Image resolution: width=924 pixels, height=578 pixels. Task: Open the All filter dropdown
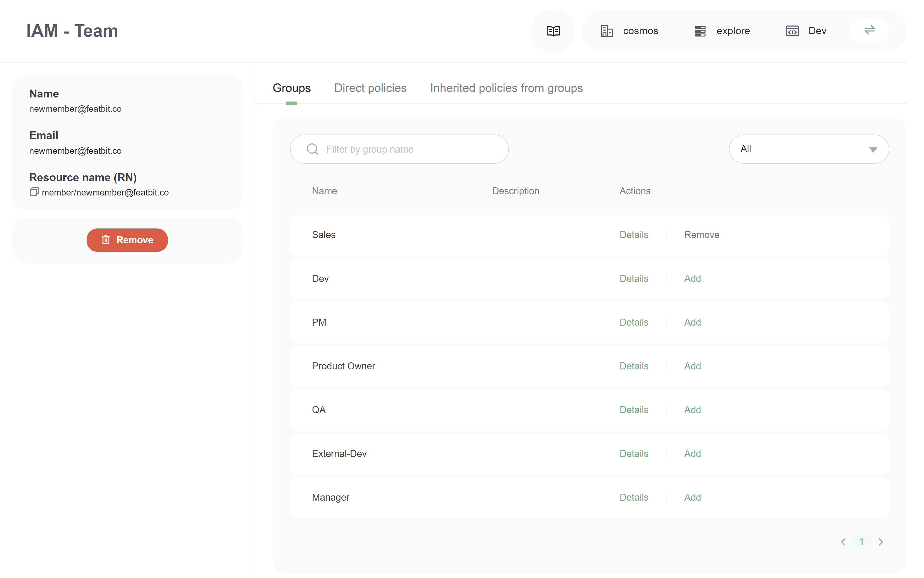tap(808, 149)
